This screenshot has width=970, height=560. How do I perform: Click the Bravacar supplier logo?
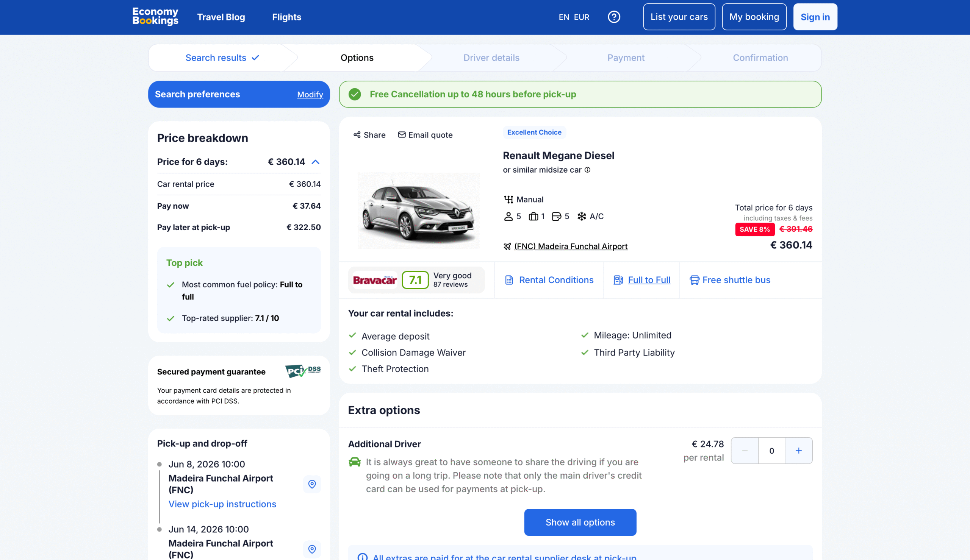point(374,280)
